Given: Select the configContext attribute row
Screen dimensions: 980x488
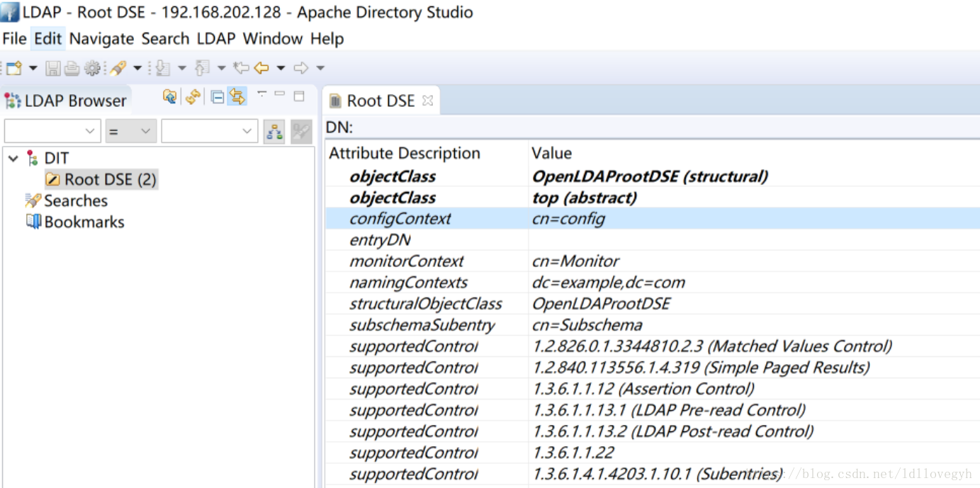Looking at the screenshot, I should [x=653, y=219].
